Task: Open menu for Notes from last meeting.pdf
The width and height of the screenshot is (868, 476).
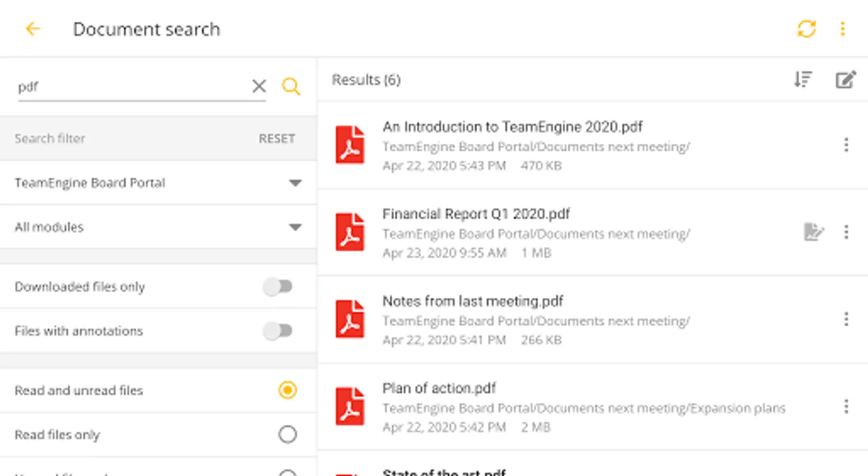Action: click(846, 319)
